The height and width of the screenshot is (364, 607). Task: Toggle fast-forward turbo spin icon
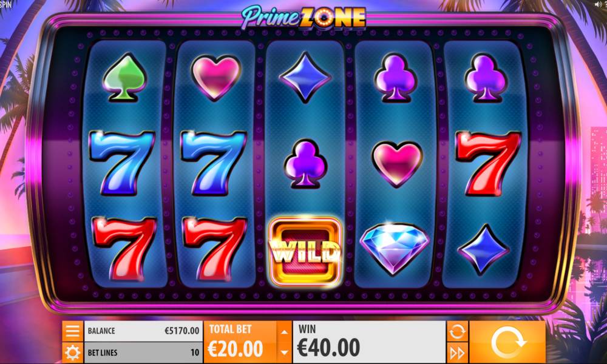click(457, 353)
